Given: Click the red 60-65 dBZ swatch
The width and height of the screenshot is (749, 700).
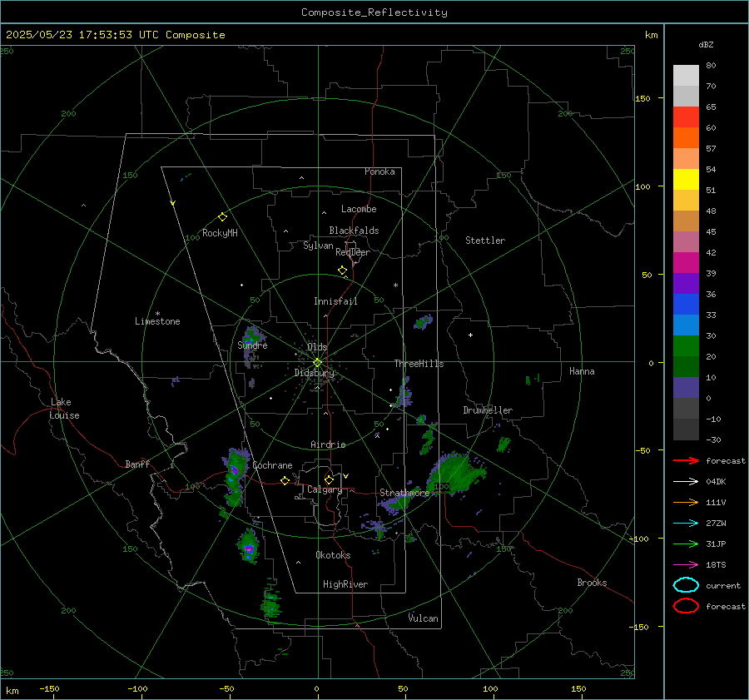Looking at the screenshot, I should click(686, 117).
